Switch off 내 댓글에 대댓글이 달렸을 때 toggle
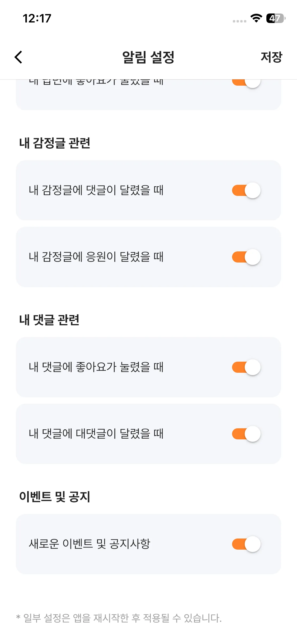Viewport: 297px width, 644px height. [246, 434]
